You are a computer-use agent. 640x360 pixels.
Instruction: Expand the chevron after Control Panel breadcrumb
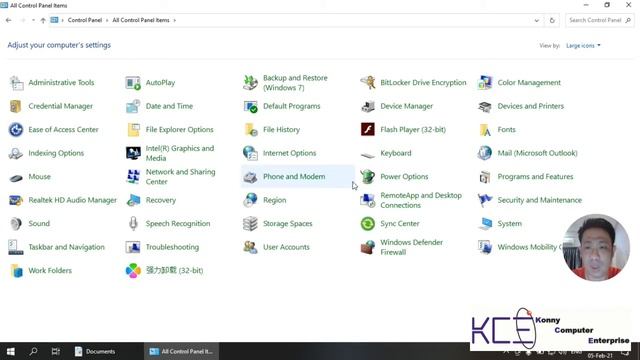click(107, 20)
